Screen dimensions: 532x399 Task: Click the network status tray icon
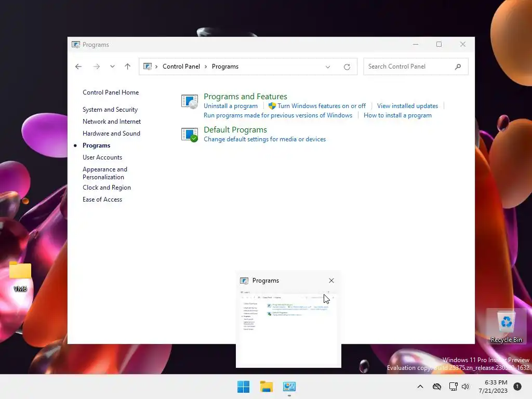[x=453, y=387]
